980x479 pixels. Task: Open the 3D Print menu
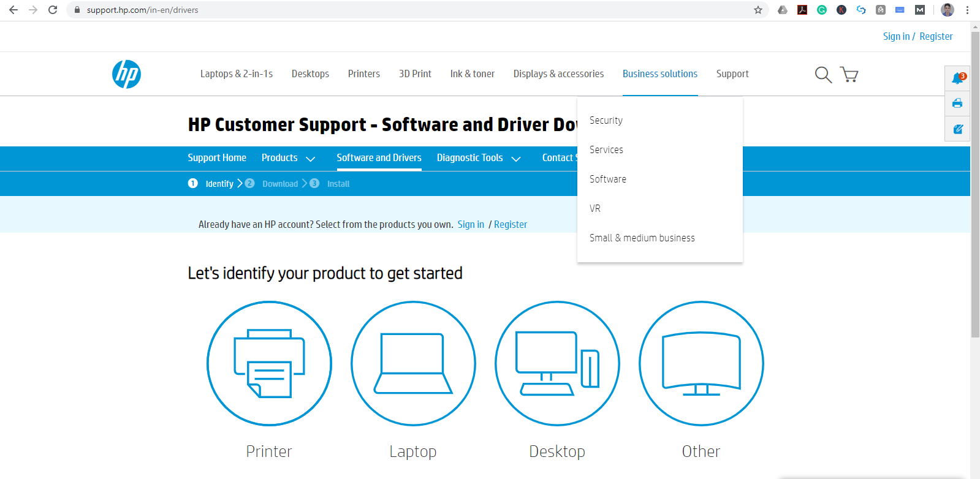point(415,74)
